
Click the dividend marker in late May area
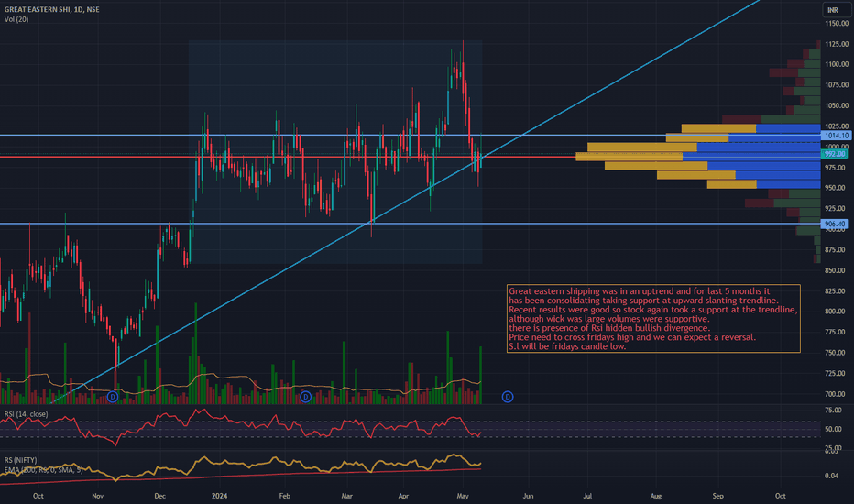coord(508,397)
